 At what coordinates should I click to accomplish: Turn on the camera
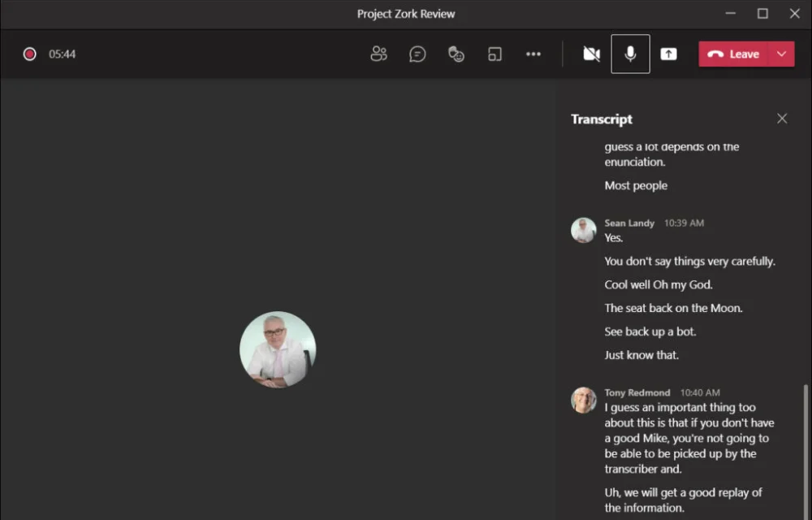tap(591, 54)
